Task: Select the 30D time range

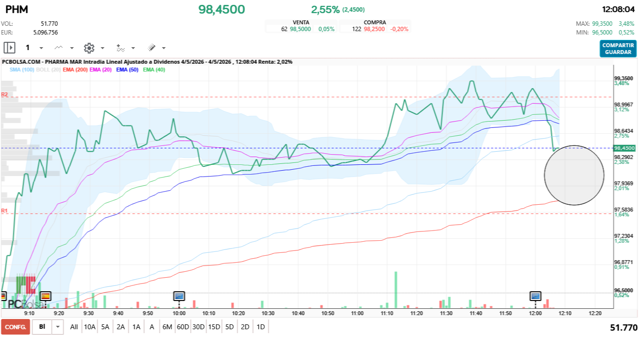Action: (198, 327)
